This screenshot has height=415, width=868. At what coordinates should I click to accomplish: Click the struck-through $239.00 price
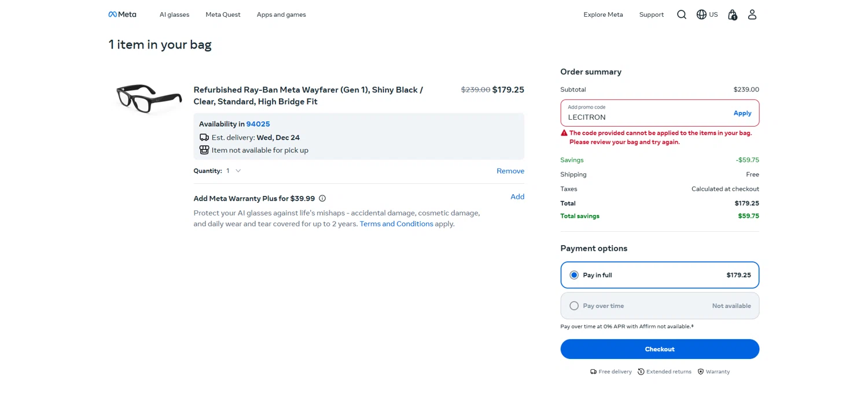coord(476,90)
